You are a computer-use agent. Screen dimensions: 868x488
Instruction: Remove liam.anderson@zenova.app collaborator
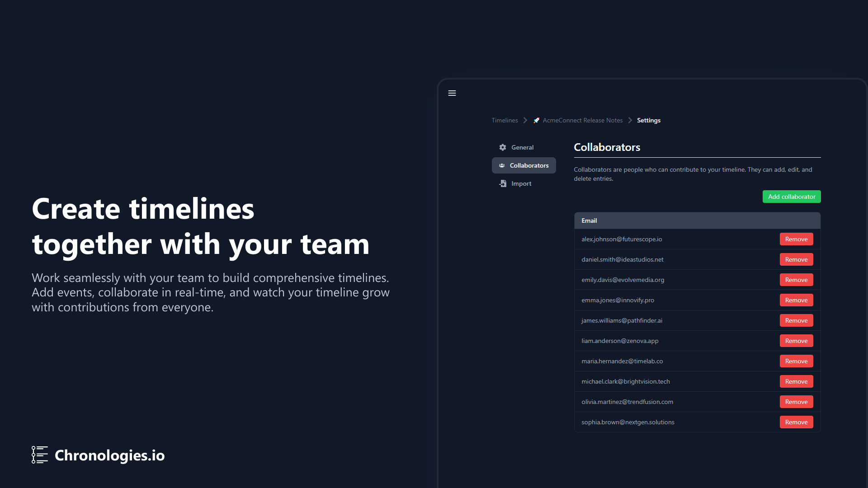[796, 341]
